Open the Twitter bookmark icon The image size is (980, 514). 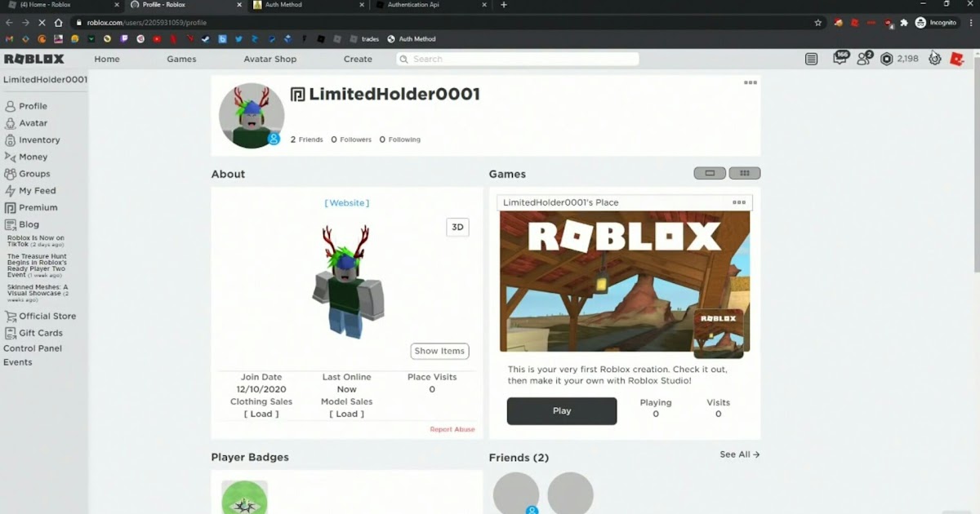[x=238, y=38]
